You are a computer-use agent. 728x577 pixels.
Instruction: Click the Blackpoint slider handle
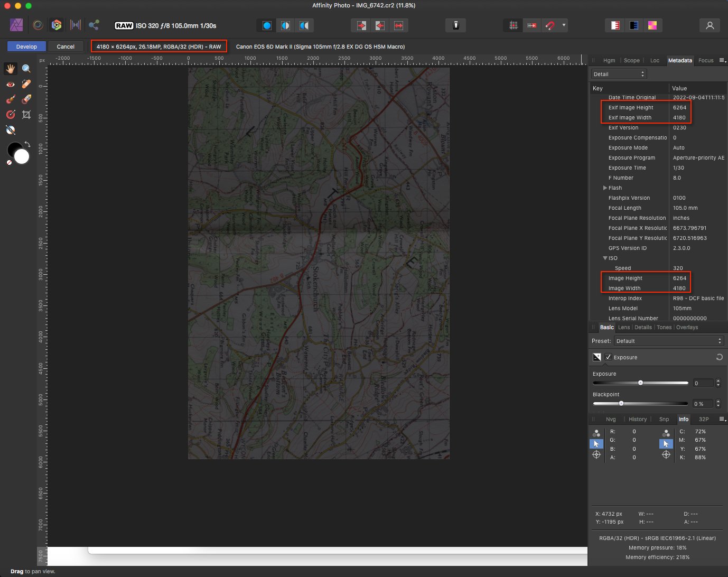[621, 404]
